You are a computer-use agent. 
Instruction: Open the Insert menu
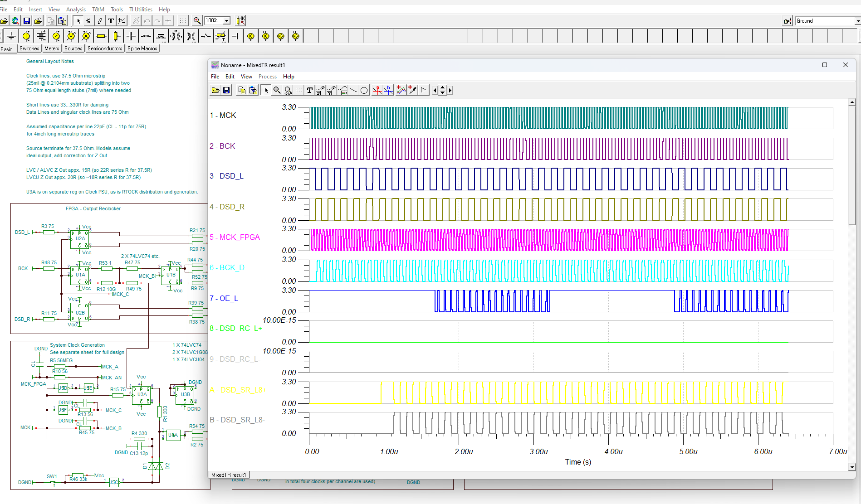point(35,10)
